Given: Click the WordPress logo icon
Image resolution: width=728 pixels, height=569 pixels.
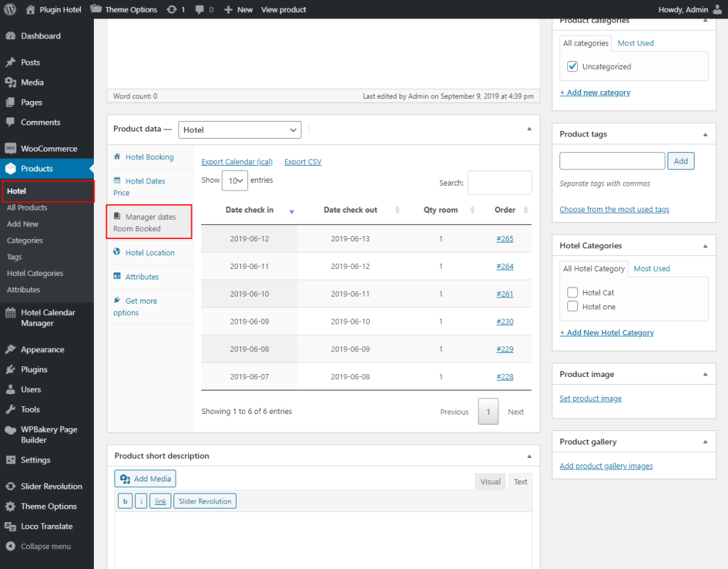Looking at the screenshot, I should [10, 9].
